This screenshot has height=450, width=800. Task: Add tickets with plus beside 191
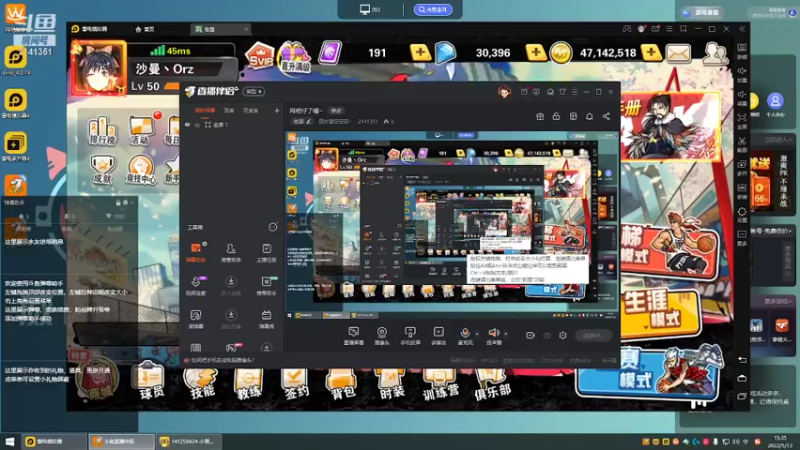click(420, 52)
